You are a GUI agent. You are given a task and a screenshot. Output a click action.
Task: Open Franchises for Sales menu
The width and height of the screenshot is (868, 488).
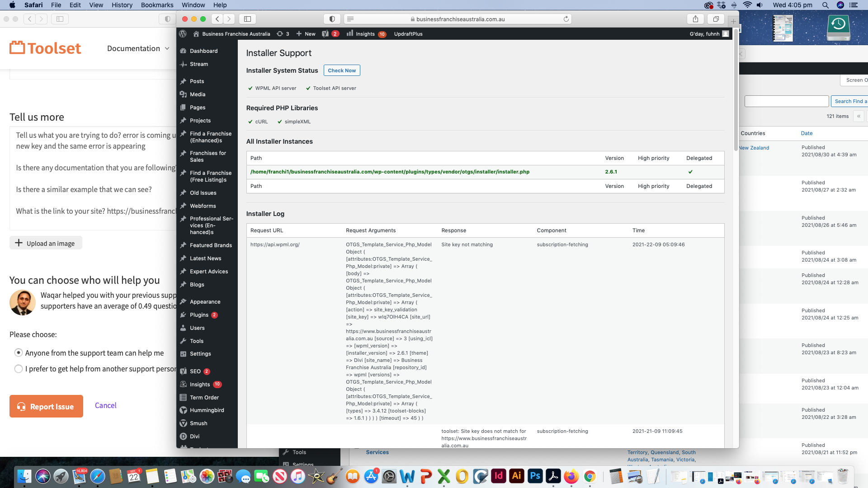[x=208, y=156]
